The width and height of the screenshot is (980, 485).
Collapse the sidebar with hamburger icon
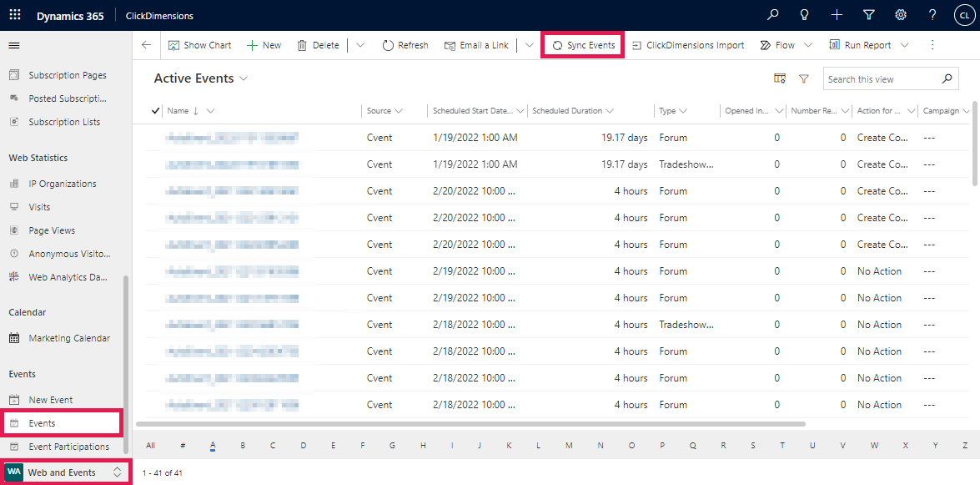coord(13,45)
